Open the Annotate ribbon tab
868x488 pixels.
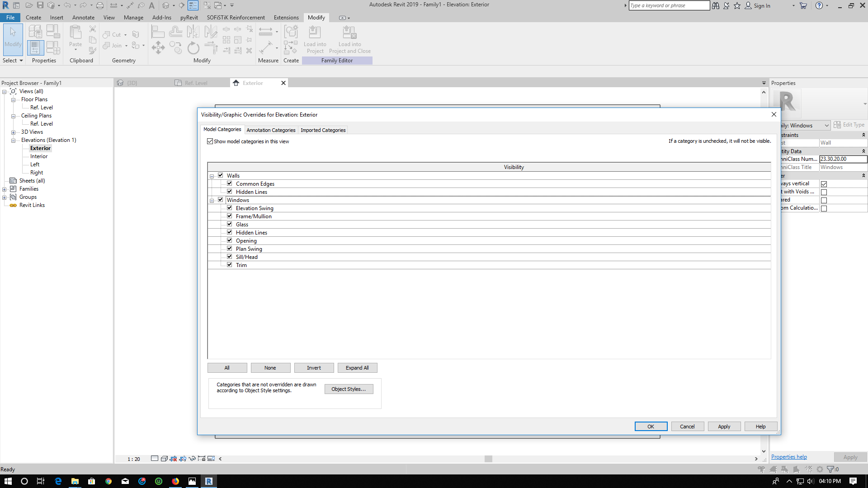coord(83,17)
